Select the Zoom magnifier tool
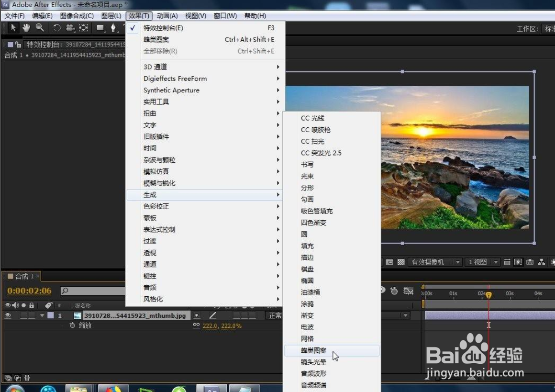Viewport: 555px width, 392px height. (x=40, y=28)
